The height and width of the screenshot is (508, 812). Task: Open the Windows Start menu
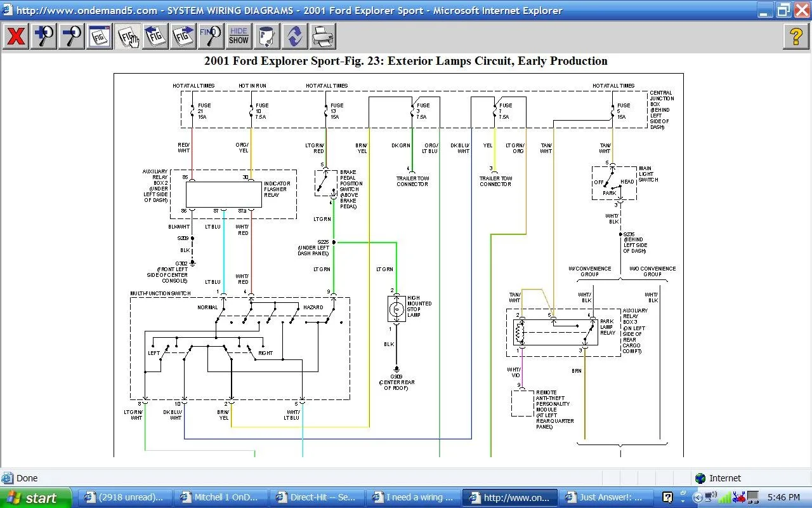[x=36, y=498]
